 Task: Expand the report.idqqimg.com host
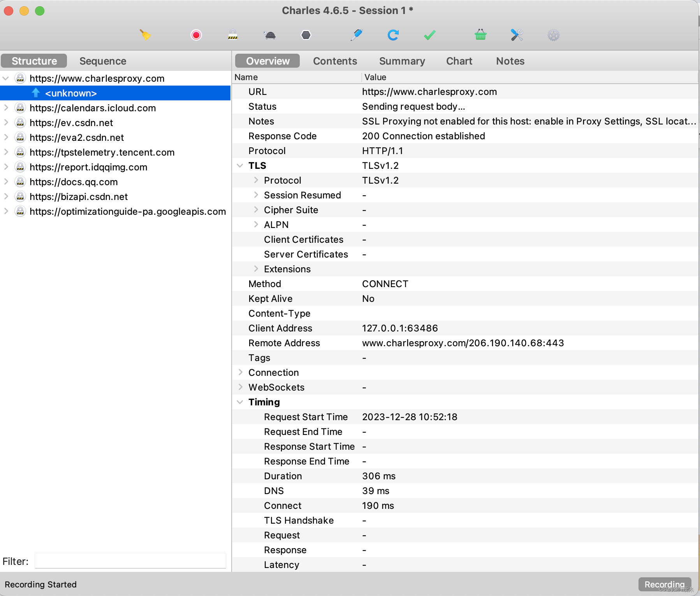pos(6,167)
